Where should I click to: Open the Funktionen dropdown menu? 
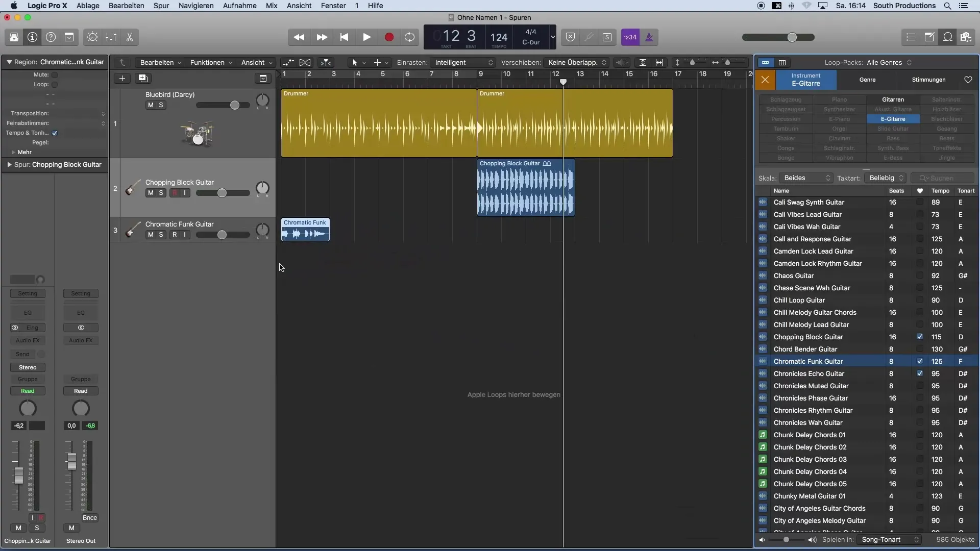pyautogui.click(x=211, y=63)
